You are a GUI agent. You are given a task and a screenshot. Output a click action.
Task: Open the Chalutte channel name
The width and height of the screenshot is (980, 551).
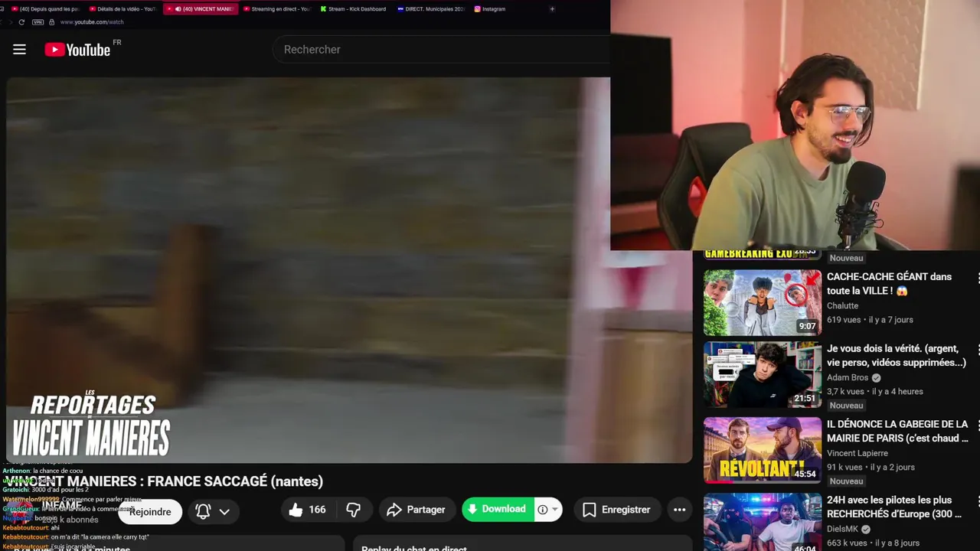tap(842, 306)
